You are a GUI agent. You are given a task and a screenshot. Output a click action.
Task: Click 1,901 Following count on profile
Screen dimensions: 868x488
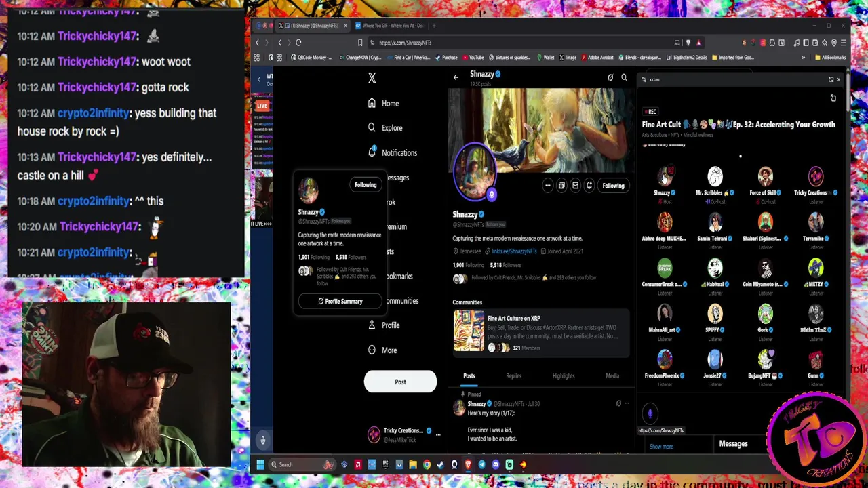pos(468,265)
